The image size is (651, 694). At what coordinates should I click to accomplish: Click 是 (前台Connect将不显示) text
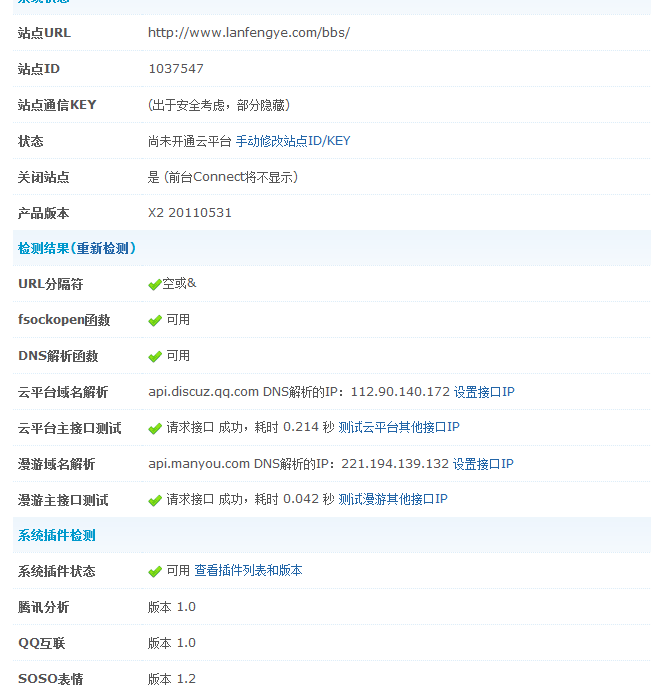[x=223, y=177]
